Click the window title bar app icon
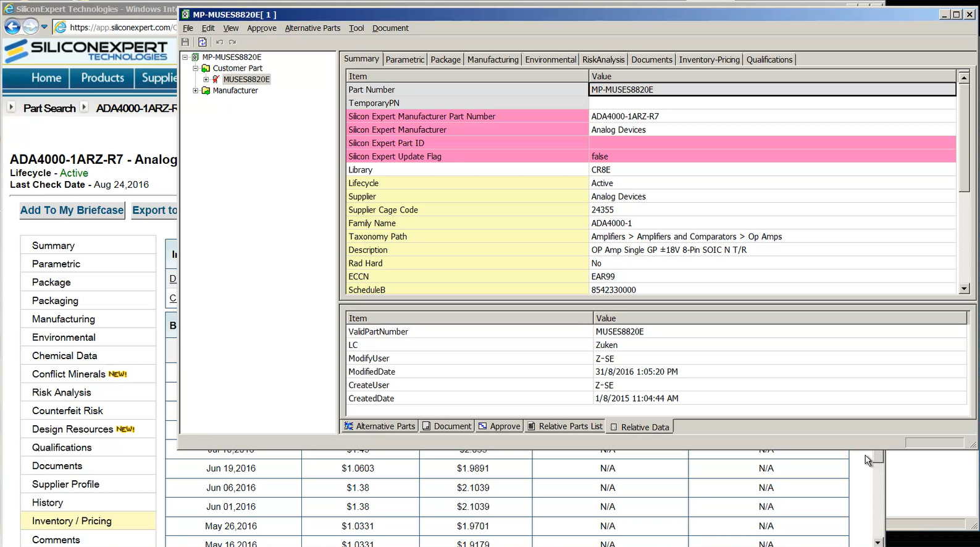Viewport: 980px width, 547px height. pyautogui.click(x=185, y=14)
